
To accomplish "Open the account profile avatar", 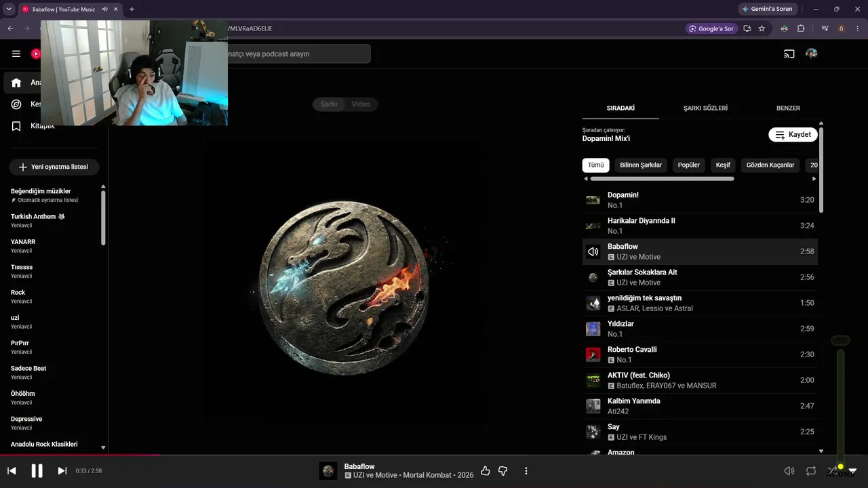I will click(x=811, y=54).
